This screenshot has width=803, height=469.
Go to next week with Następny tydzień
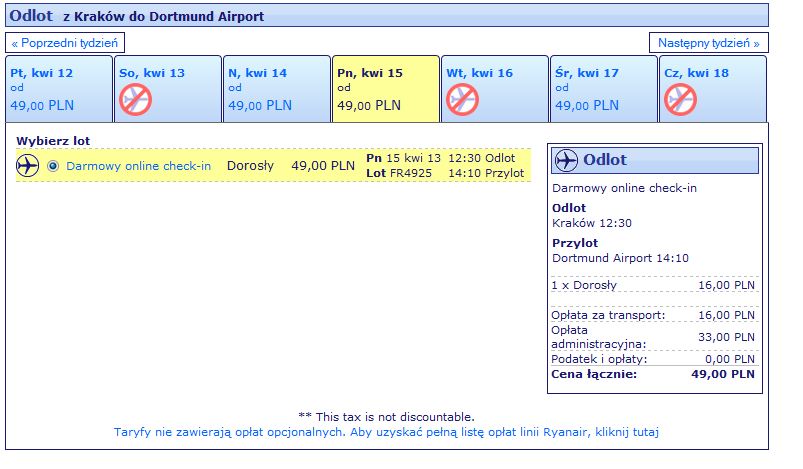[x=709, y=43]
